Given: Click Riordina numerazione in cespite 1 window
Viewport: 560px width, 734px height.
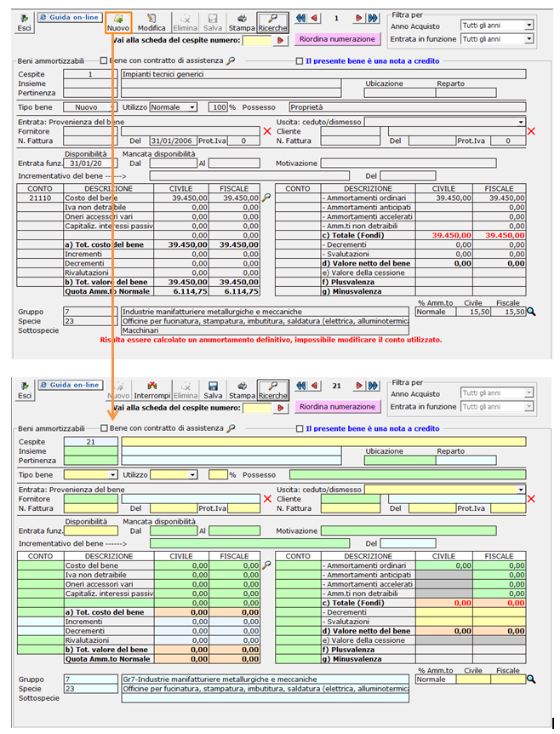Looking at the screenshot, I should (x=337, y=39).
